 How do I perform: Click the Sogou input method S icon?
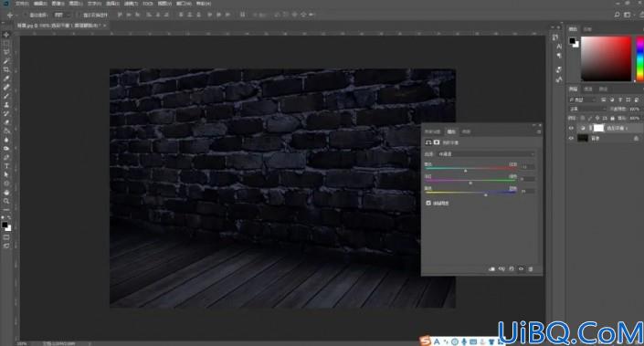point(426,341)
